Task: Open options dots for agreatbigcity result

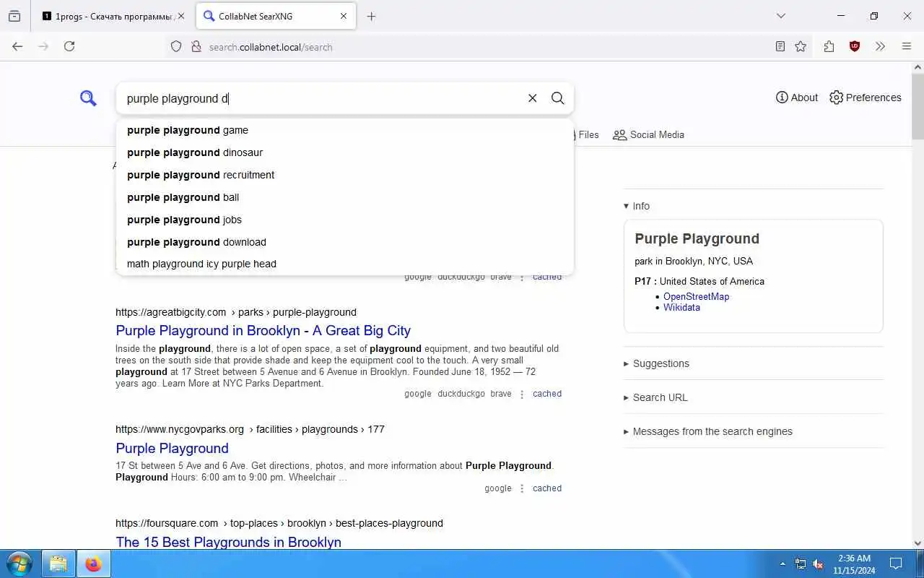Action: coord(522,394)
